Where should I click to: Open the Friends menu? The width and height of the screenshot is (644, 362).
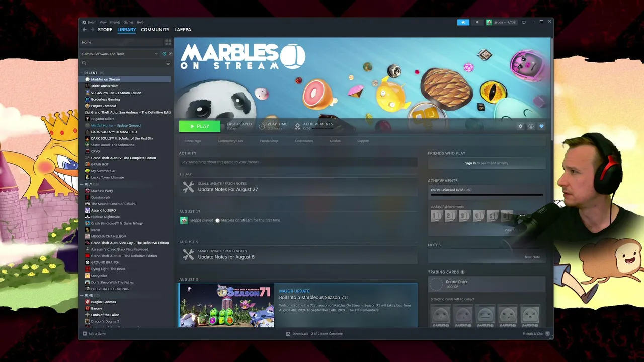pos(115,22)
